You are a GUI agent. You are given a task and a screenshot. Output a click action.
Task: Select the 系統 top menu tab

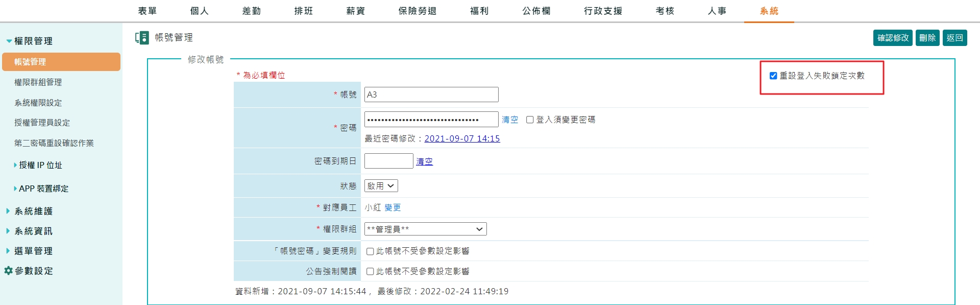[769, 11]
